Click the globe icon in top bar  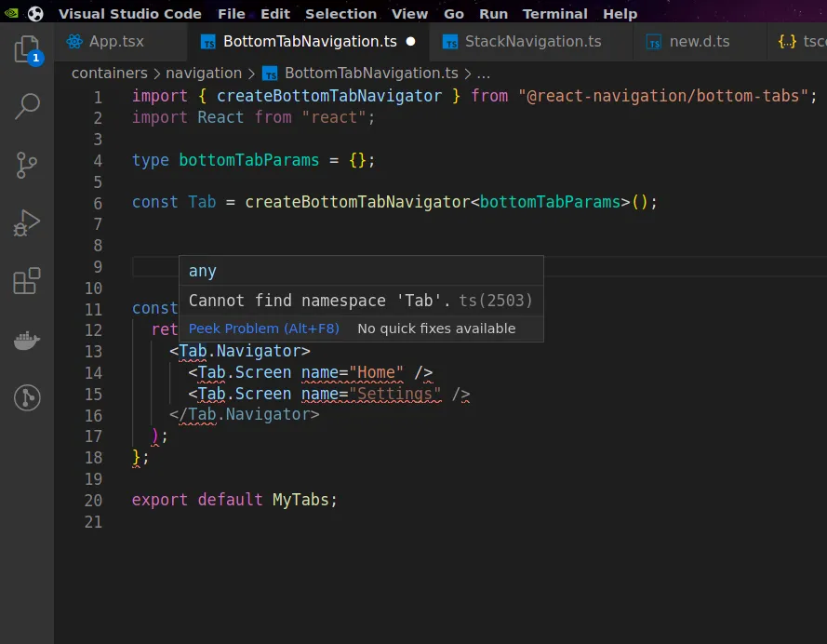click(x=35, y=14)
